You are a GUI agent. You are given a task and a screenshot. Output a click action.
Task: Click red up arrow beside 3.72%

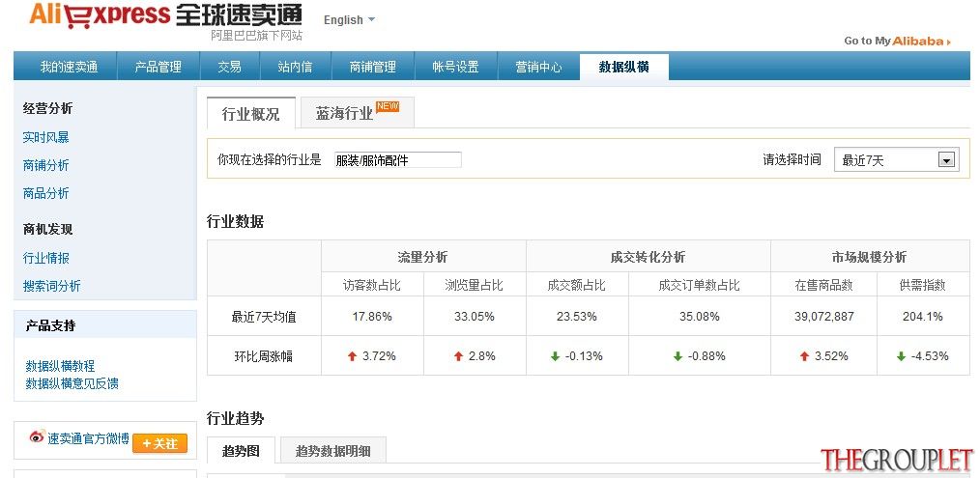tap(352, 356)
